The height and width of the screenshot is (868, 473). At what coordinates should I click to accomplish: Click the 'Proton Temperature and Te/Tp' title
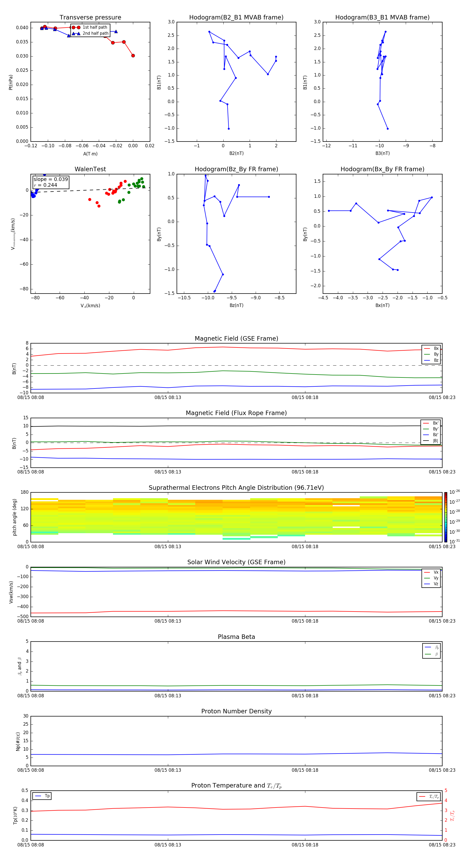tap(236, 786)
